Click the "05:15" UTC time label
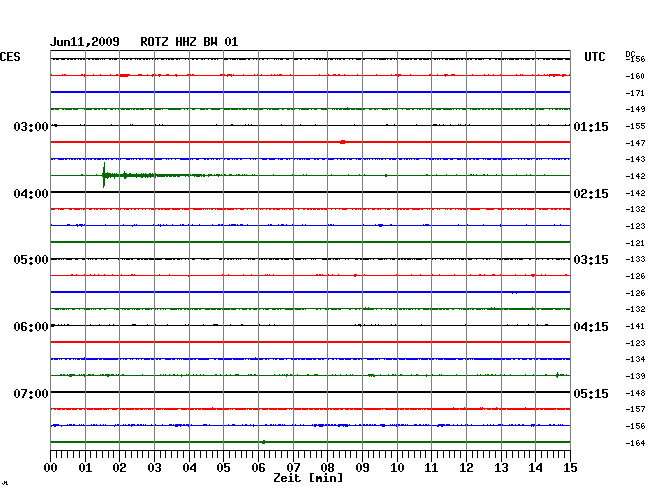Screen dimensions: 650x494 pos(591,393)
